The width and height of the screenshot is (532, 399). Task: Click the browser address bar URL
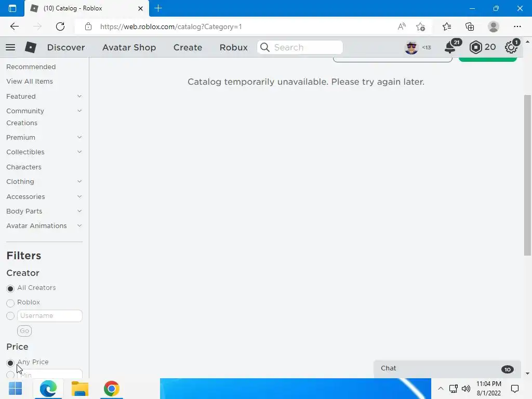[x=171, y=26]
